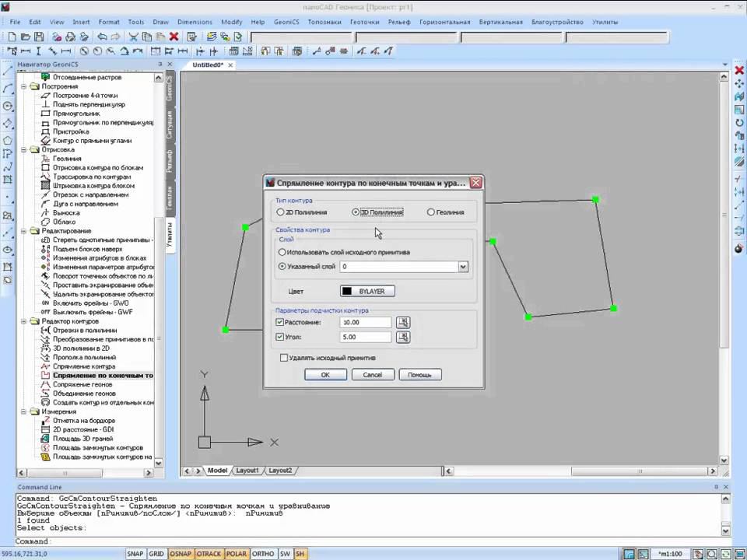Click the Cut scissors icon
This screenshot has width=747, height=560.
(134, 37)
